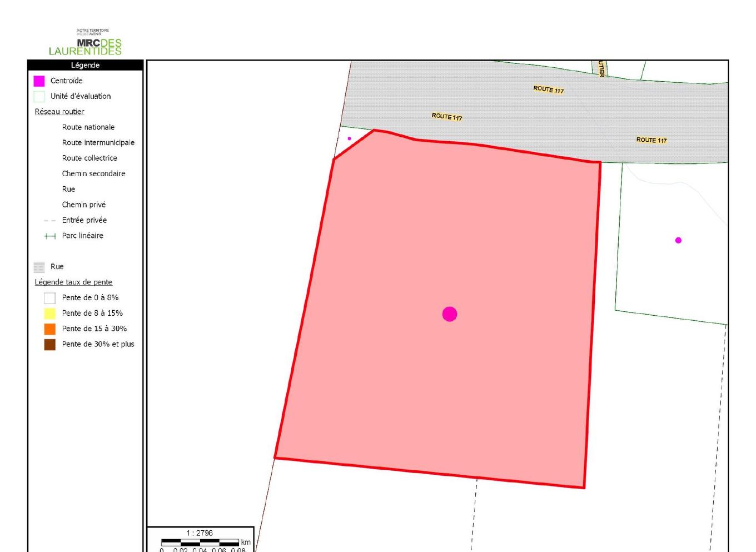The image size is (756, 552).
Task: Select the yellow Pente de 8 à 15% swatch
Action: [x=50, y=314]
